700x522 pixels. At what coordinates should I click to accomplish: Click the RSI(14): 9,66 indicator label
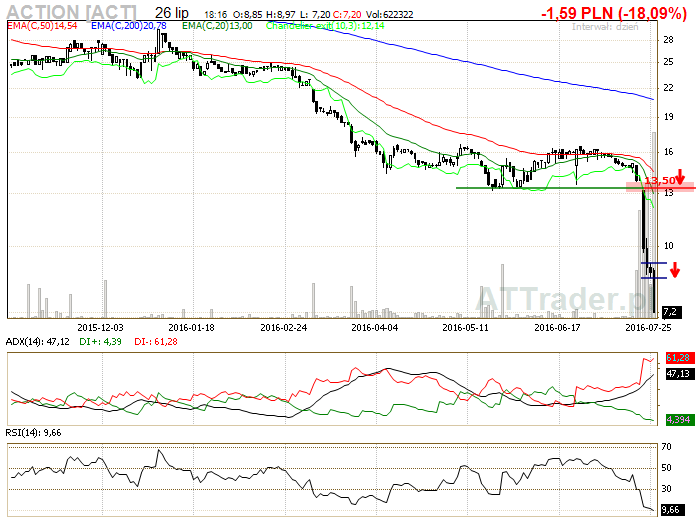tap(33, 433)
